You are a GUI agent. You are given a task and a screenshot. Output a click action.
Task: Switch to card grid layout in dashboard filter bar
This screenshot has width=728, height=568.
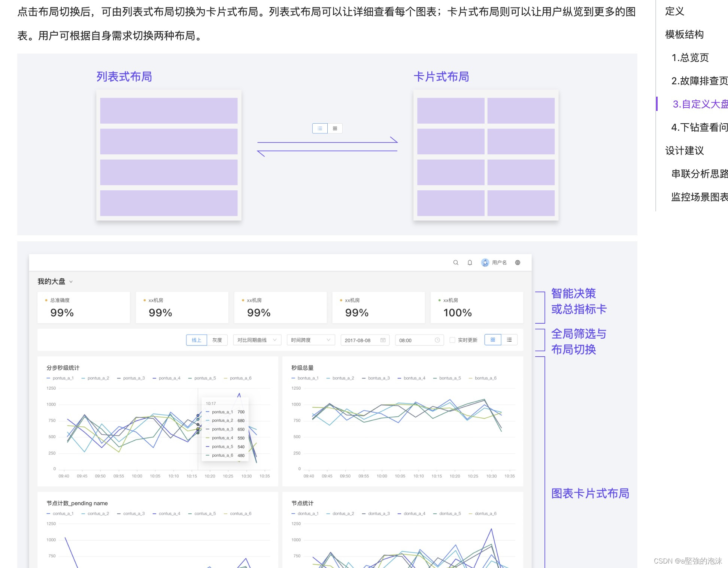click(x=493, y=340)
